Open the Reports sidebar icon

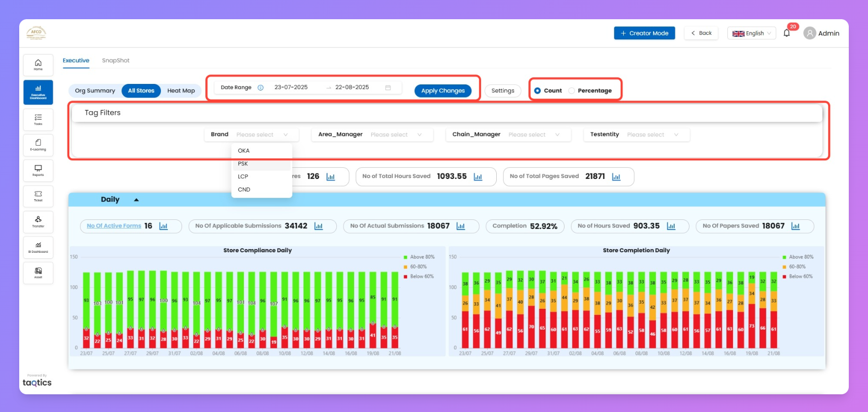[x=38, y=171]
